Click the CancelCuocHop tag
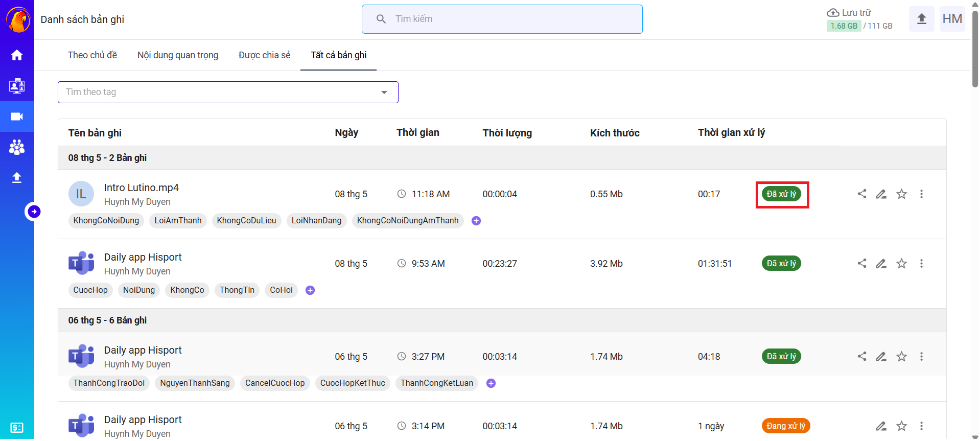 coord(275,383)
